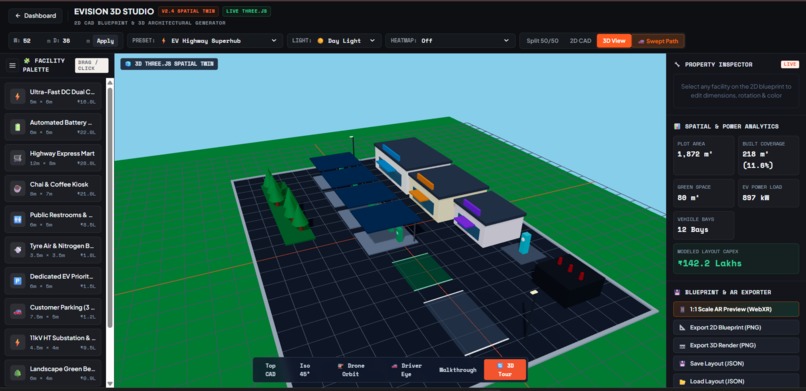Viewport: 806px width, 391px height.
Task: Click the V8.4 Spatial Twin version badge
Action: pos(189,11)
